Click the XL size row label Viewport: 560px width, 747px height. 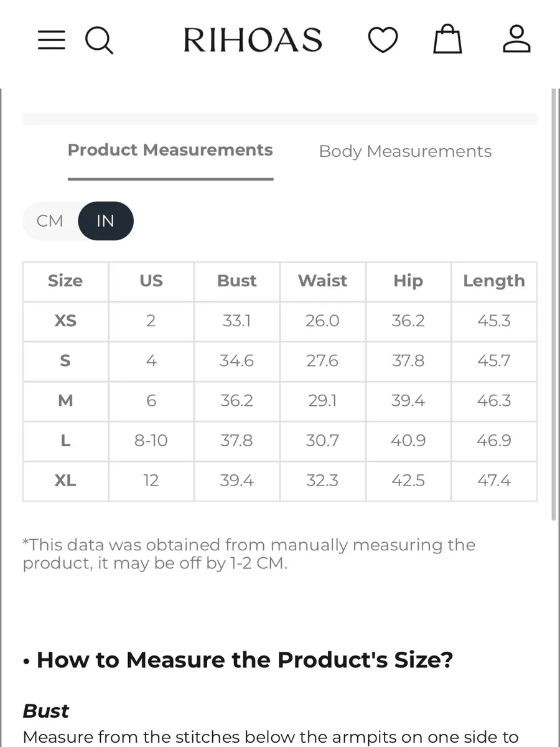point(65,481)
